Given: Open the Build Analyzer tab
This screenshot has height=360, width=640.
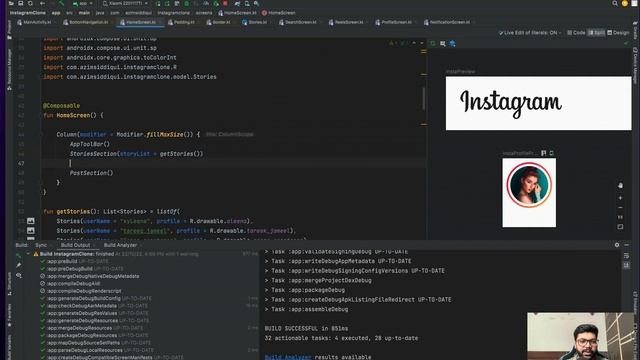Looking at the screenshot, I should pyautogui.click(x=120, y=245).
